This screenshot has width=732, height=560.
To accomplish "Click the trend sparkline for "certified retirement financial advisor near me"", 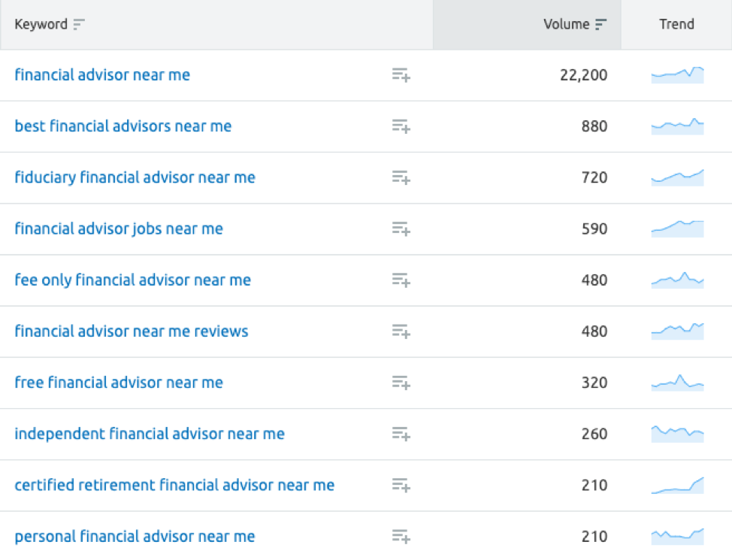I will [677, 486].
